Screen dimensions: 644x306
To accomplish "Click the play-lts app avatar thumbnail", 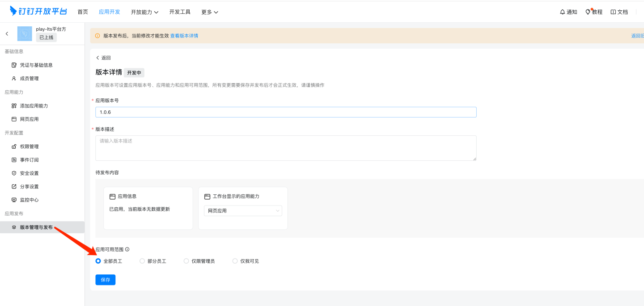I will click(x=25, y=34).
